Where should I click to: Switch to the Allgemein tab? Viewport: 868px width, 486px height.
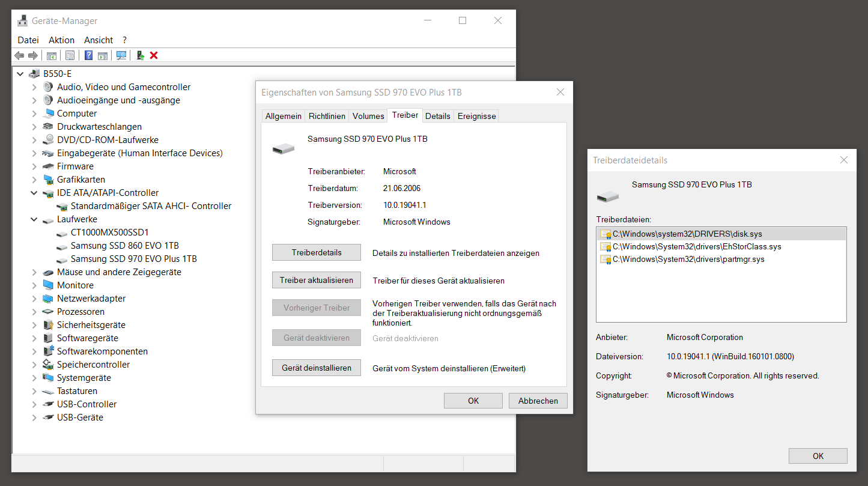(284, 116)
